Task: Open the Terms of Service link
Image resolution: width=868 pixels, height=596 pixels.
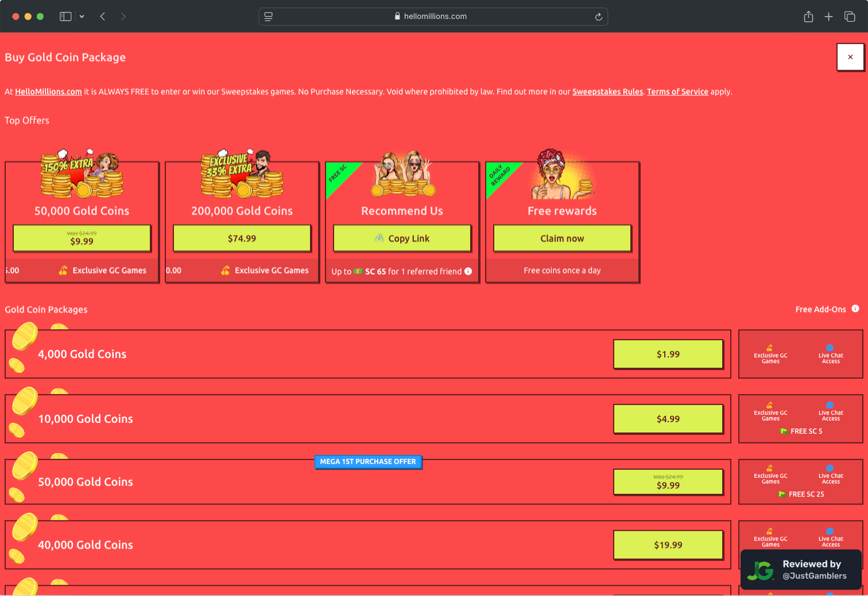Action: pos(677,92)
